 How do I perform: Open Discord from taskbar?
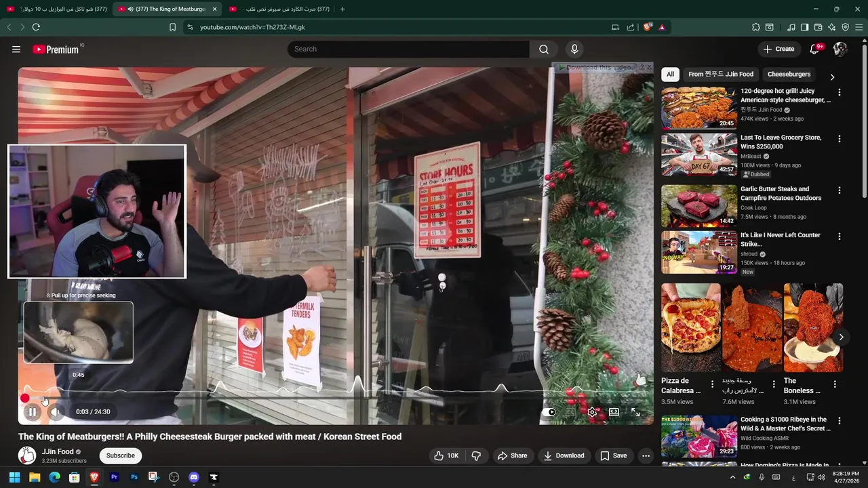(x=194, y=477)
